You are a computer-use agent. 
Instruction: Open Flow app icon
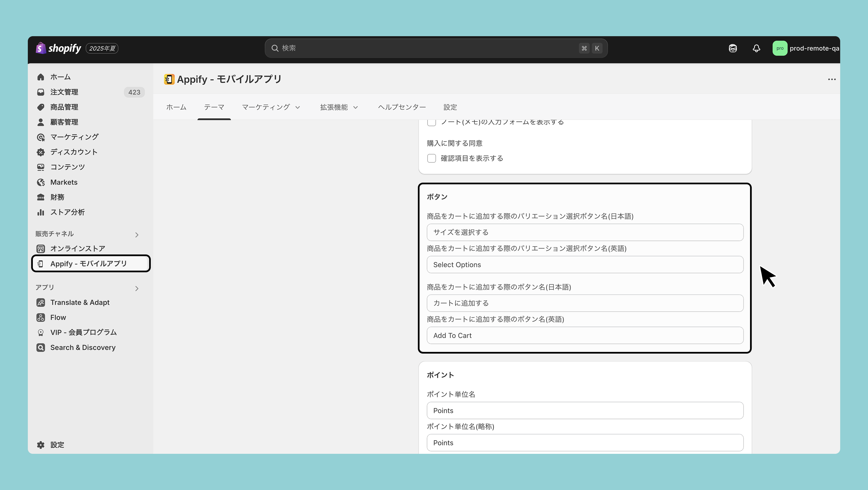41,317
